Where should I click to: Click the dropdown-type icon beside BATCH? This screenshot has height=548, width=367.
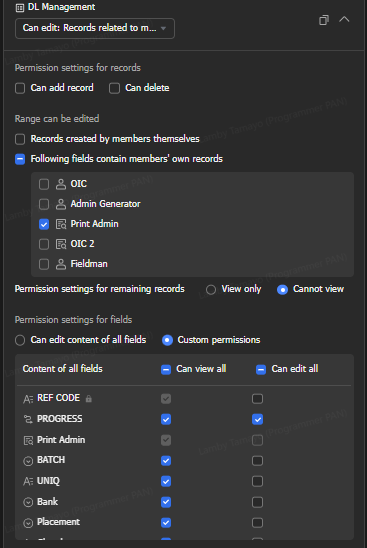tap(28, 461)
